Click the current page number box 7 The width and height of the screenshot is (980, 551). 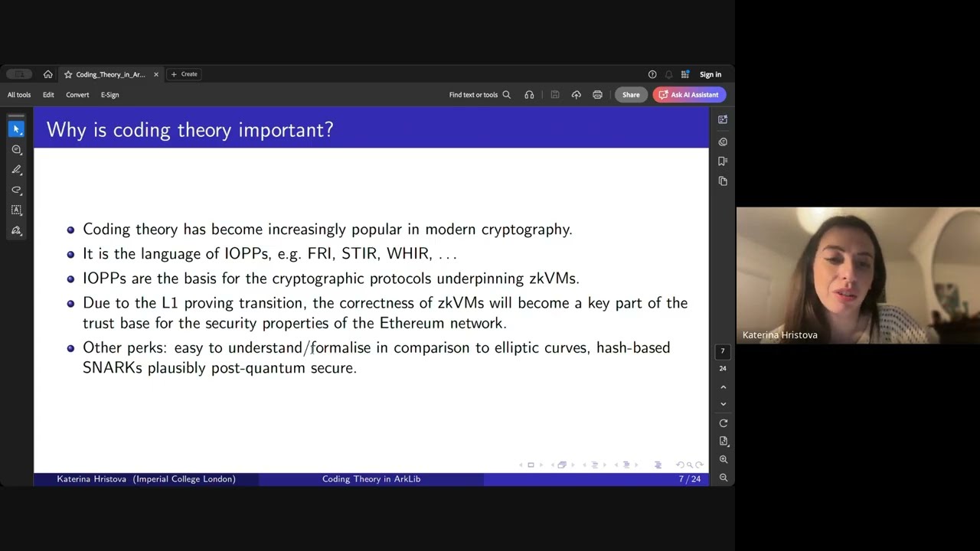click(722, 351)
